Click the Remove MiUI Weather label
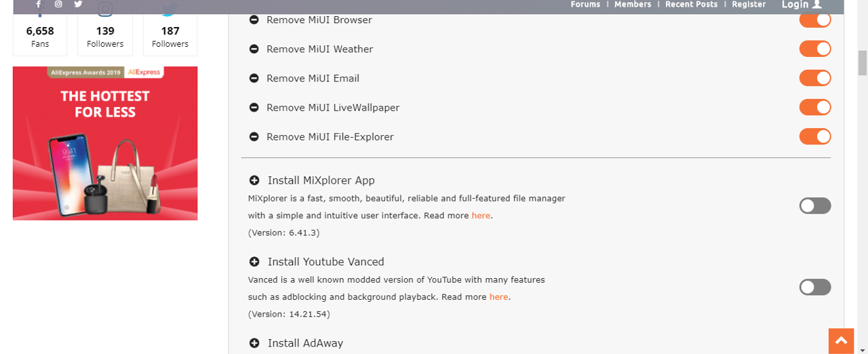The image size is (868, 354). click(319, 50)
